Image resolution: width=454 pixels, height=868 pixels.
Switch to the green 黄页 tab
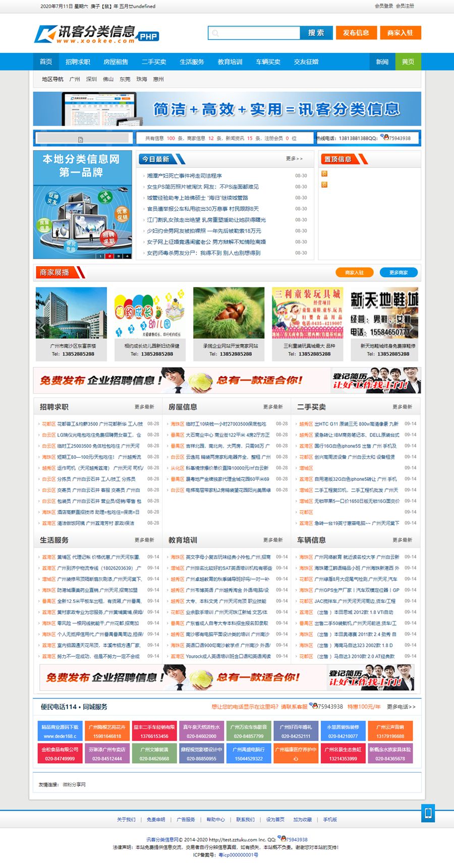click(408, 61)
